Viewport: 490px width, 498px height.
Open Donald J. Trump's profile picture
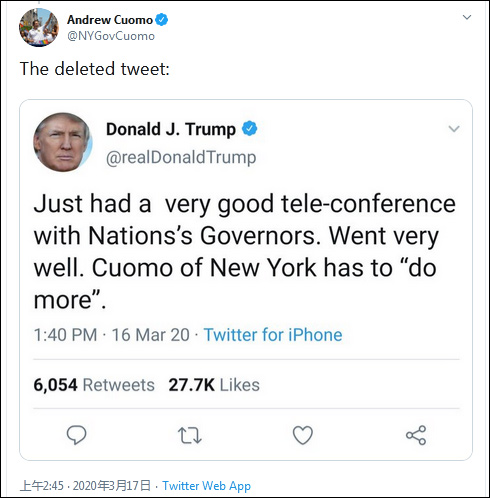(x=63, y=142)
